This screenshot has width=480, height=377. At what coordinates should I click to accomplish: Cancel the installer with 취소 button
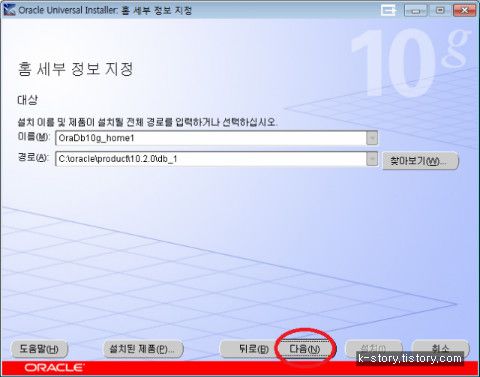[x=441, y=348]
